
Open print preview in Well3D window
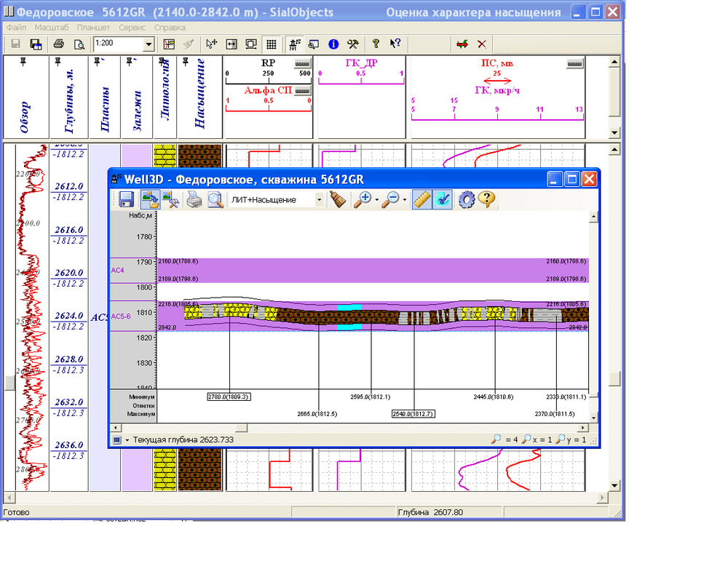point(215,200)
